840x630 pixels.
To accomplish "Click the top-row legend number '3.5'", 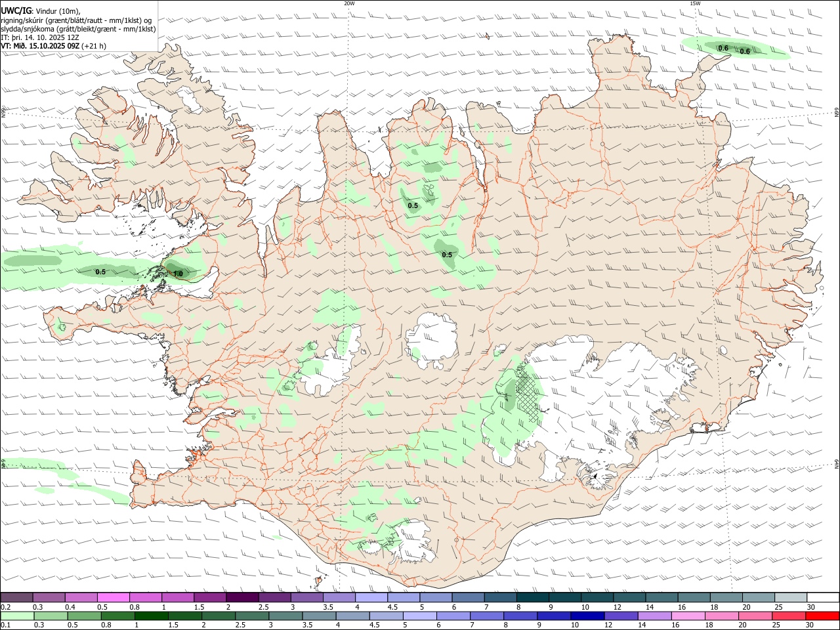I will (328, 607).
